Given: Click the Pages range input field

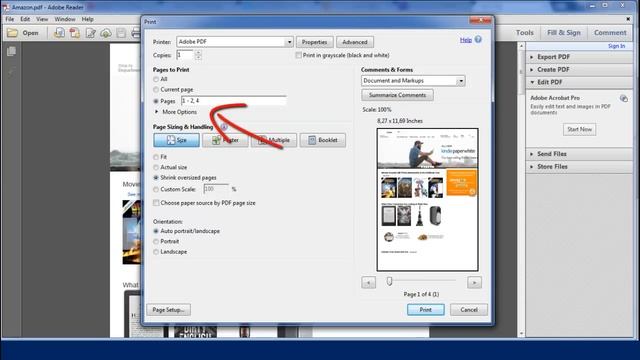Looking at the screenshot, I should (233, 101).
